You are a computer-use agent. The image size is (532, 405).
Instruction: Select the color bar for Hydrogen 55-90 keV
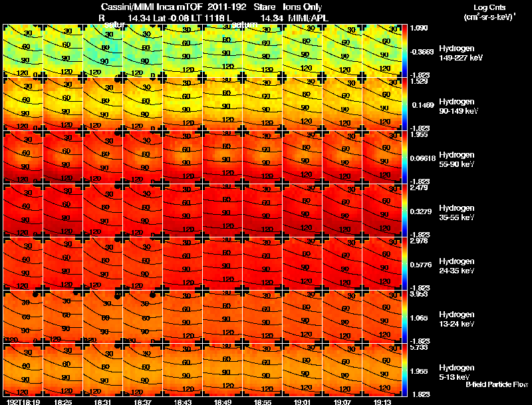click(x=404, y=157)
